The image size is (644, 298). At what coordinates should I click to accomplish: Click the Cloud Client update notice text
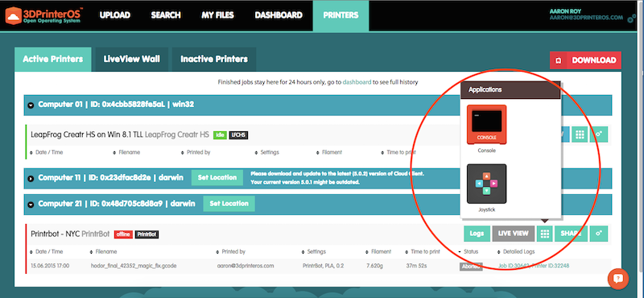click(337, 177)
